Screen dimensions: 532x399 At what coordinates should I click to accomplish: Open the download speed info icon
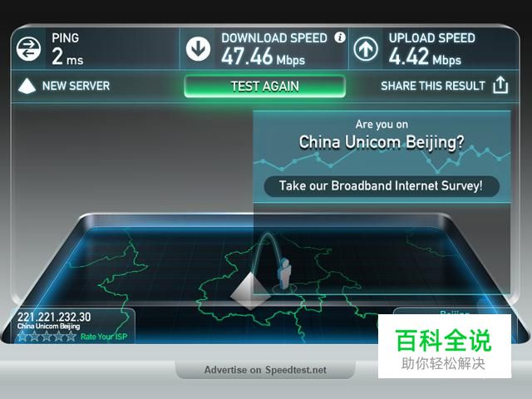click(340, 37)
